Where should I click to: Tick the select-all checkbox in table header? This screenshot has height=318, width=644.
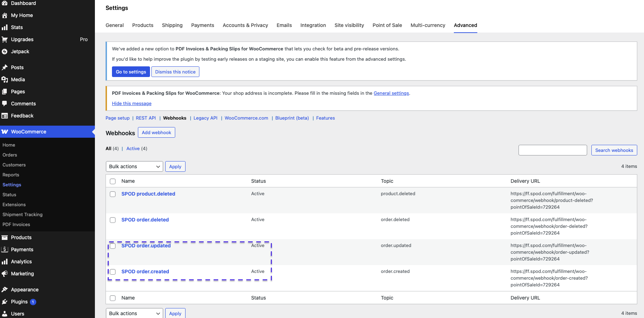click(113, 181)
